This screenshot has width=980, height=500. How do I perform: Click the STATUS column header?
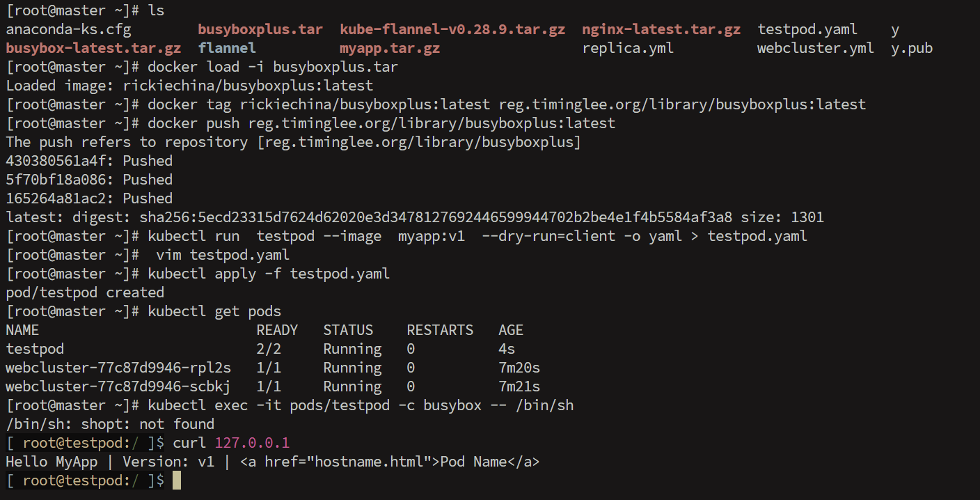click(x=348, y=330)
